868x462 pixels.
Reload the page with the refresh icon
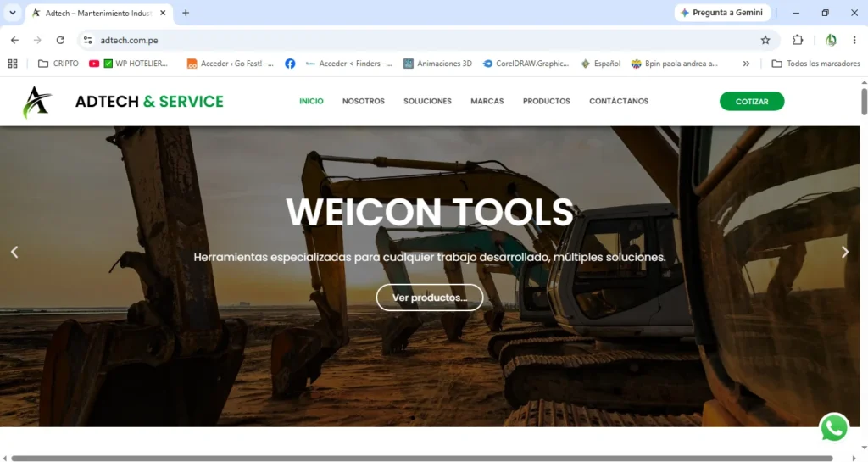(60, 40)
